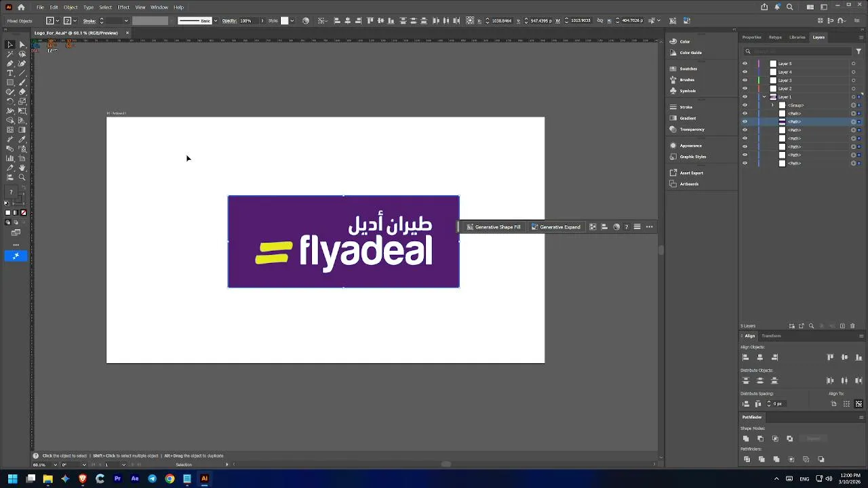Hide Layer 5 with eye icon
Image resolution: width=868 pixels, height=488 pixels.
point(745,64)
